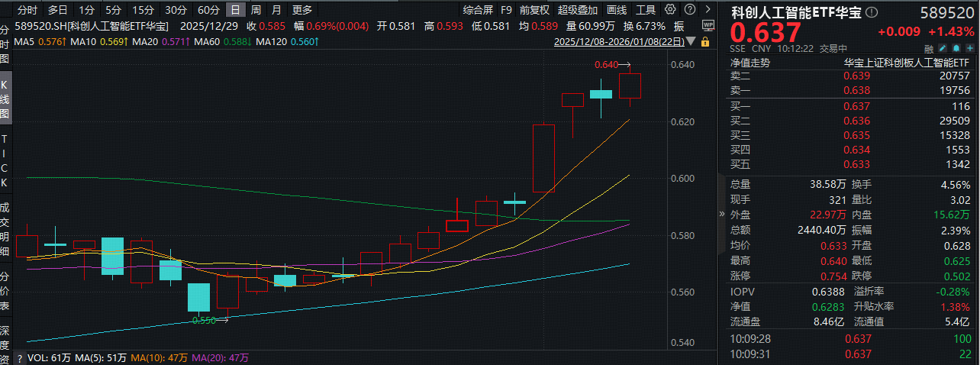Open K线图 side tab
The image size is (980, 365).
point(5,100)
